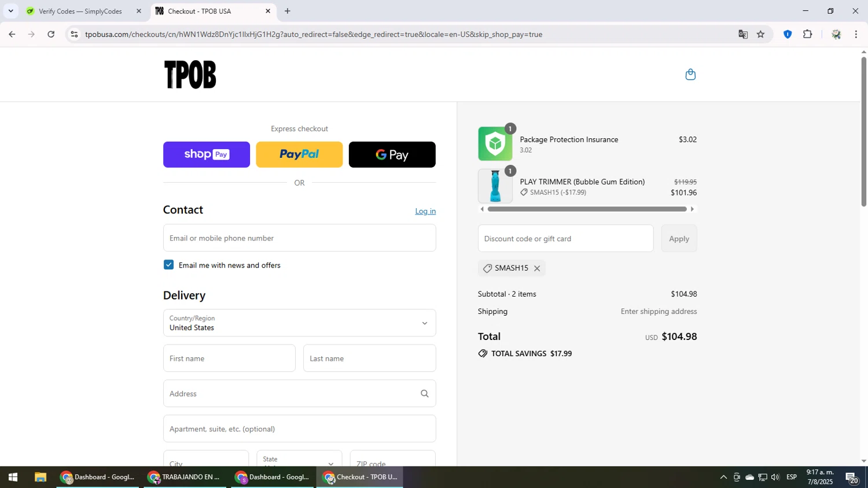Viewport: 868px width, 488px height.
Task: Go back to the previous page
Action: (x=12, y=34)
